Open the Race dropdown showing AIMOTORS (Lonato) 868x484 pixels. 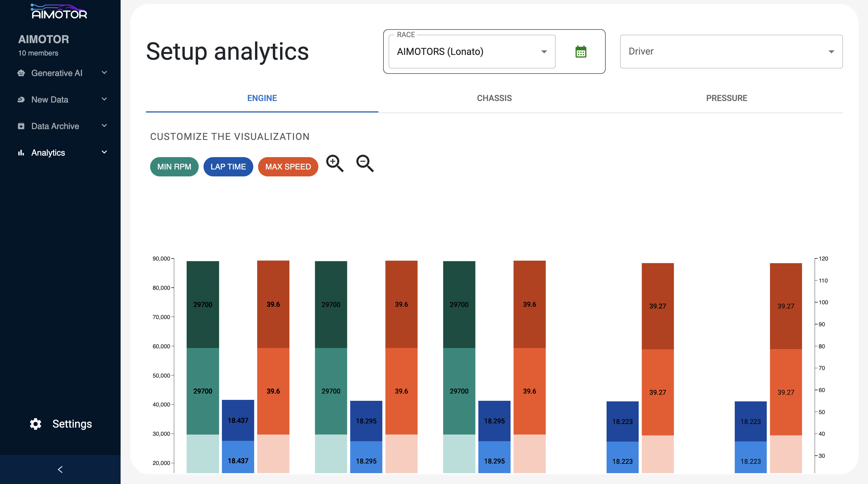(472, 52)
